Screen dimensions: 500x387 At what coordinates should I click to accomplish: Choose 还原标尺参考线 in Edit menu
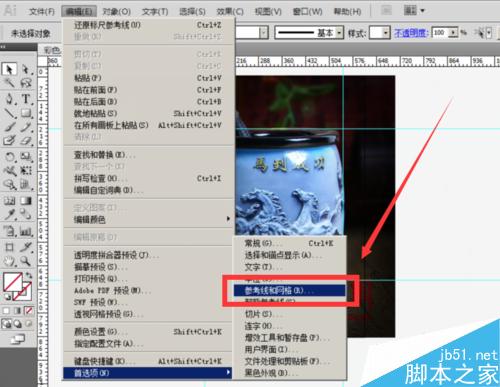click(x=149, y=25)
